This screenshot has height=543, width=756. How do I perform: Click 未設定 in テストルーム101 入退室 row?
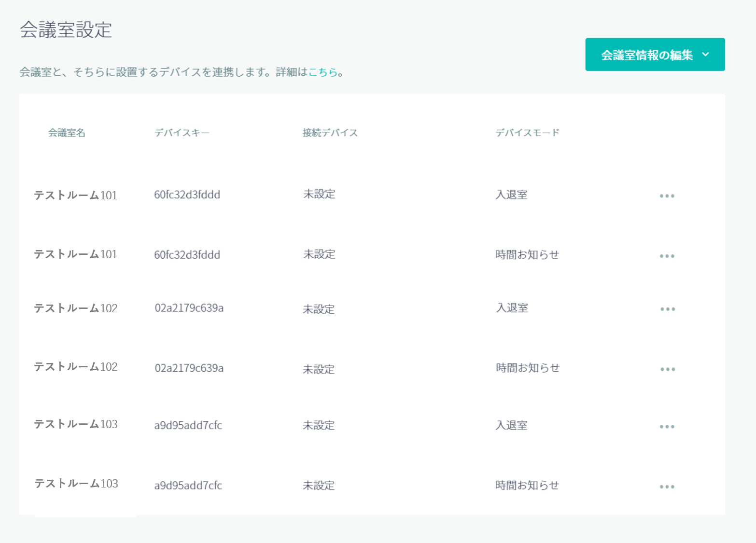[319, 194]
